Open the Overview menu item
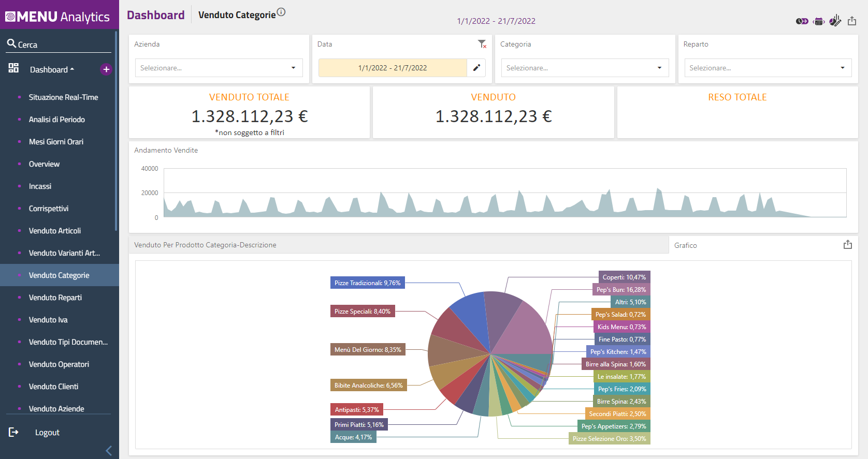Screen dimensions: 868x459 (x=44, y=164)
